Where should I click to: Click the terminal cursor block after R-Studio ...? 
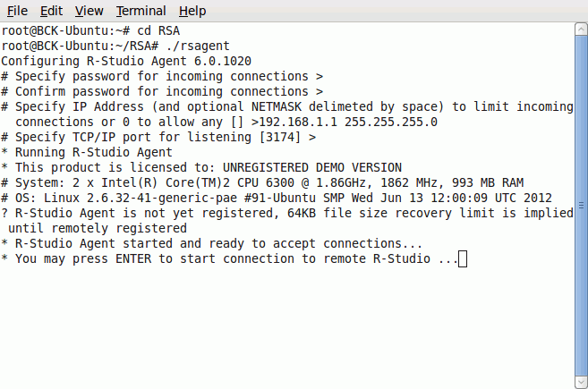[x=463, y=259]
